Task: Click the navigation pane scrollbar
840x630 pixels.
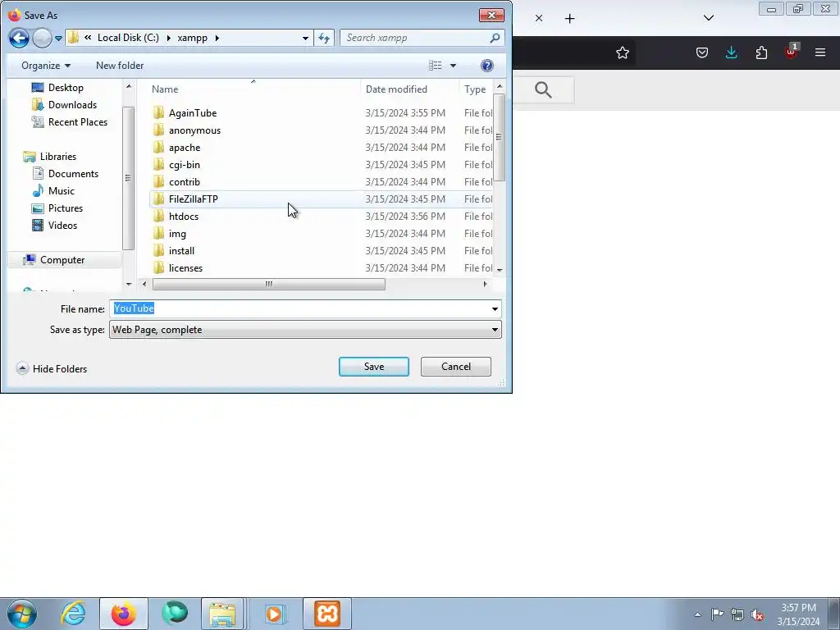Action: point(128,178)
